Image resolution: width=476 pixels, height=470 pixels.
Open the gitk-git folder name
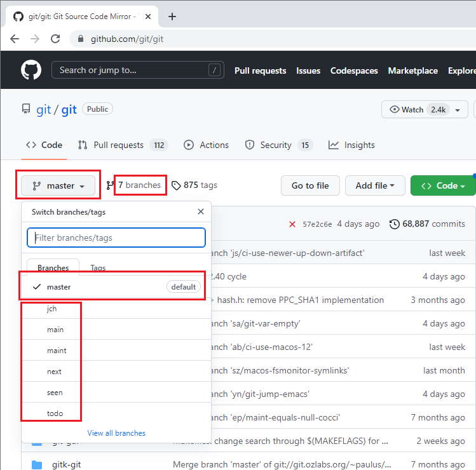coord(66,464)
